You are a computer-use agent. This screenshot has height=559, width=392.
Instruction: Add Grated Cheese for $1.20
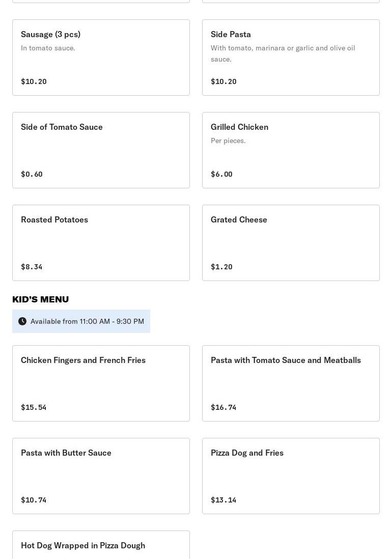point(291,242)
